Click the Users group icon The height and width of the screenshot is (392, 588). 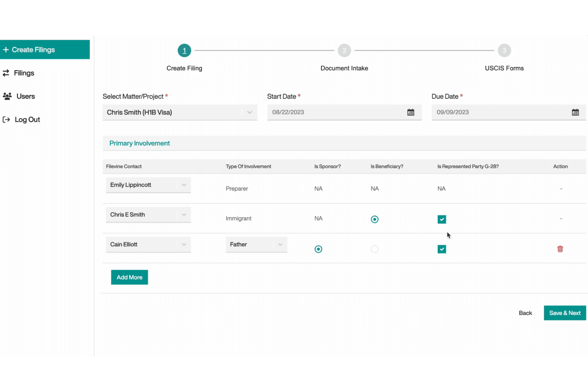pyautogui.click(x=7, y=96)
